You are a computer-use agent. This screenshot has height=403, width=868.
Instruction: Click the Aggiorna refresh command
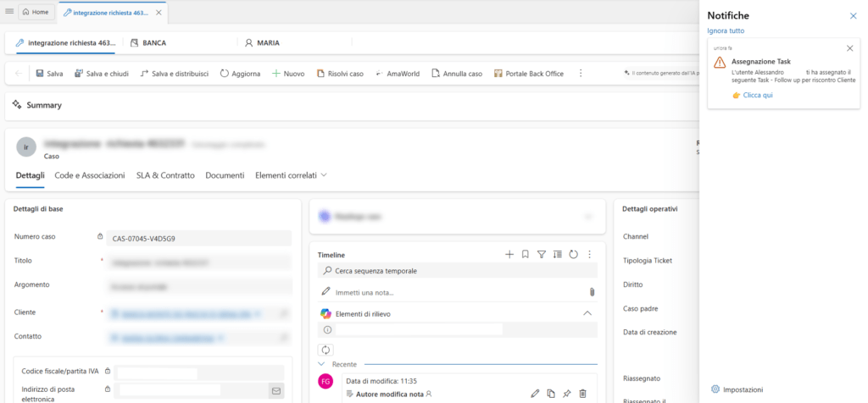(x=240, y=74)
